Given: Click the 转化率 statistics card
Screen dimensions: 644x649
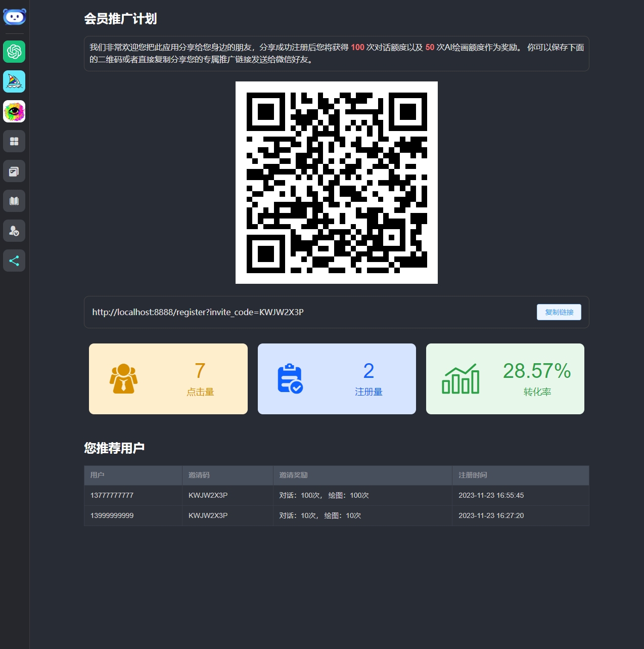Looking at the screenshot, I should tap(505, 379).
